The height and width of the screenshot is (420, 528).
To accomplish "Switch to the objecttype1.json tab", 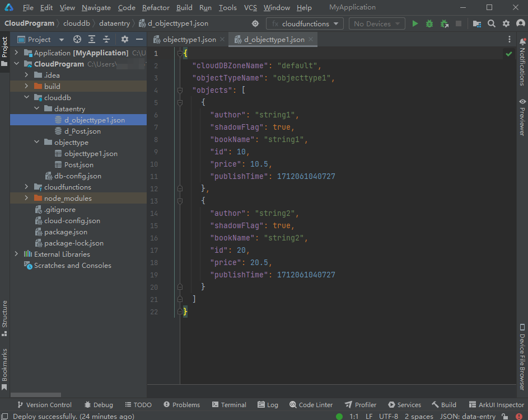I will 189,40.
